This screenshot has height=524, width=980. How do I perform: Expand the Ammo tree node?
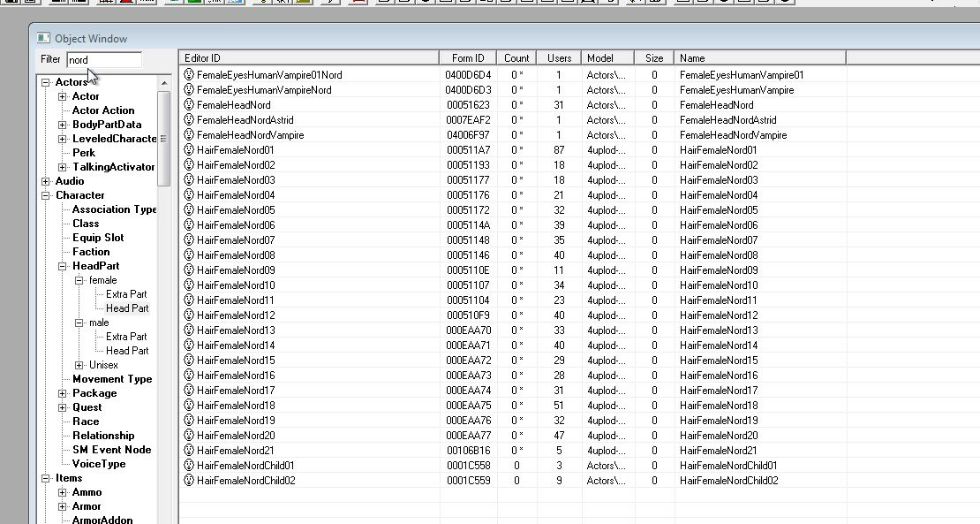[63, 493]
